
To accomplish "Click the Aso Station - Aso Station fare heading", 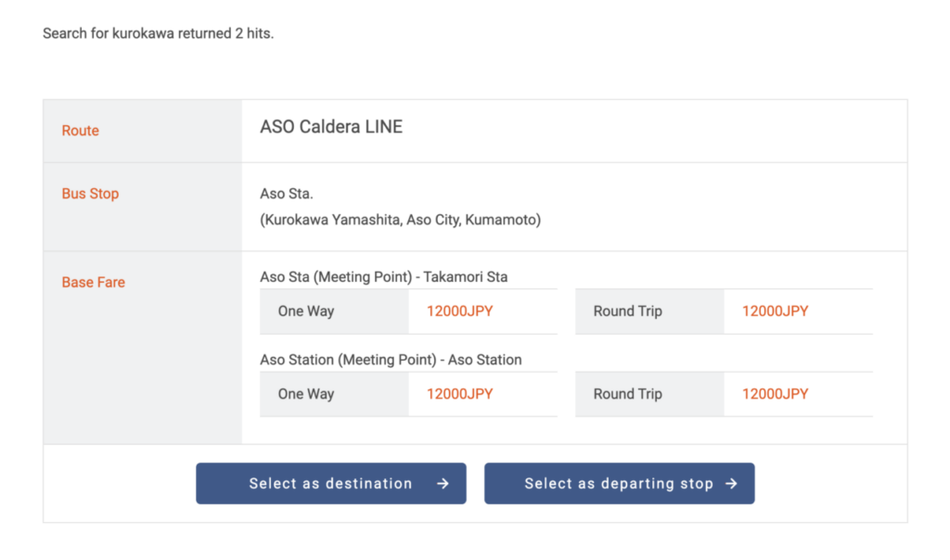I will click(391, 359).
